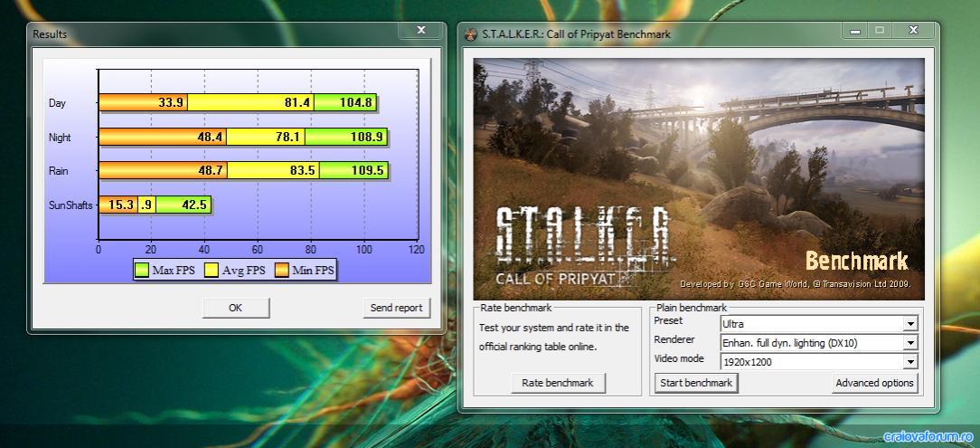Click the 78.1 Avg FPS Night value
This screenshot has width=980, height=448.
point(288,137)
